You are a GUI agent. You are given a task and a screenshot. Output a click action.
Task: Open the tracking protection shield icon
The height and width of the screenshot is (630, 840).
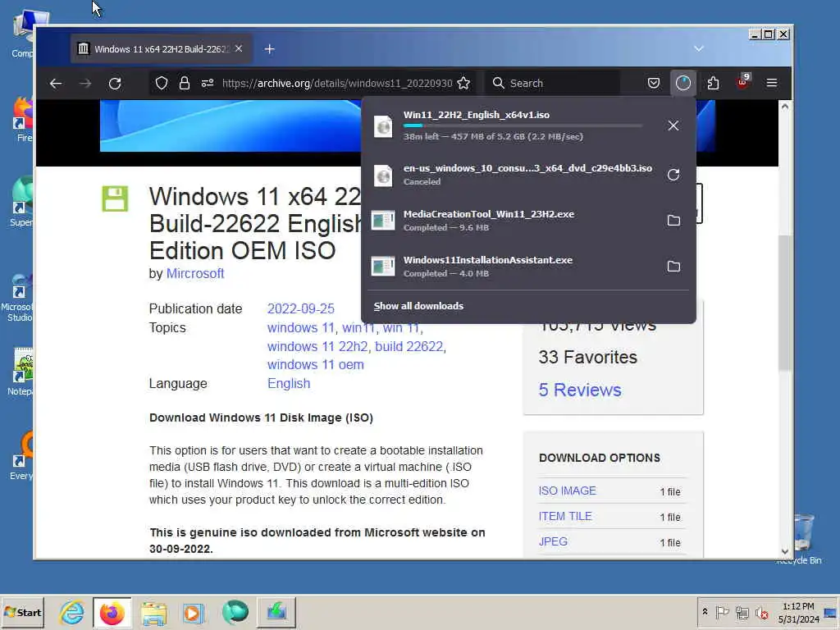coord(162,83)
